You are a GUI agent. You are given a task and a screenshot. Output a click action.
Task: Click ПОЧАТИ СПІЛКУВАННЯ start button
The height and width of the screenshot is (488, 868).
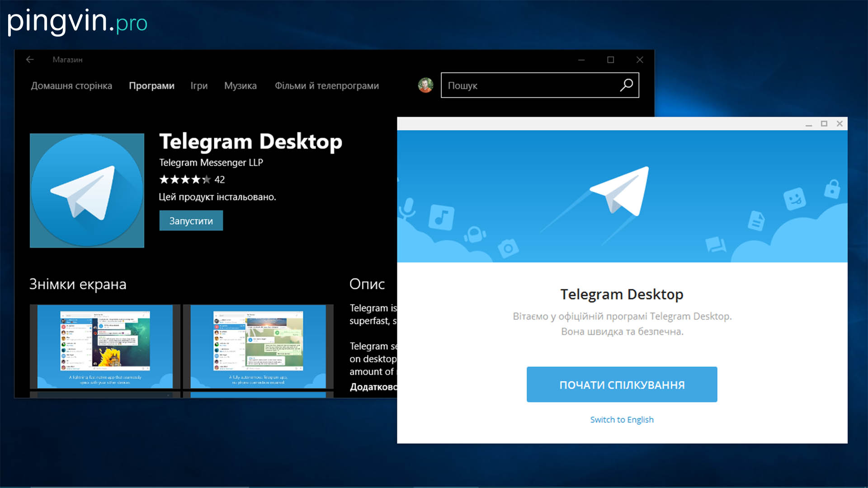click(623, 385)
